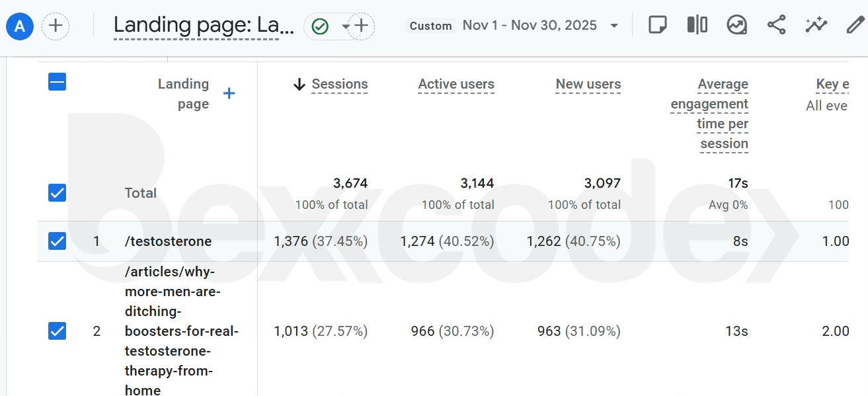Viewport: 868px width, 396px height.
Task: Click the green checkmark segment chip
Action: click(320, 26)
